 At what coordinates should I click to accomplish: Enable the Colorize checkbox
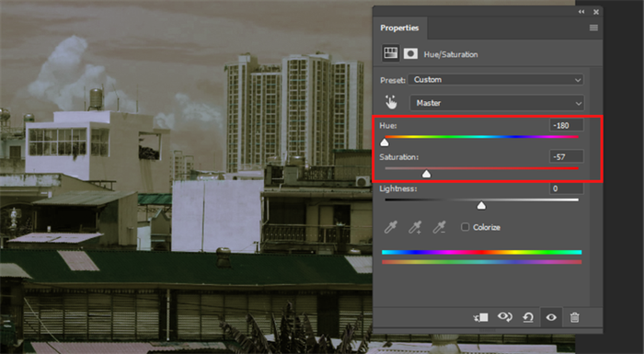(x=465, y=227)
